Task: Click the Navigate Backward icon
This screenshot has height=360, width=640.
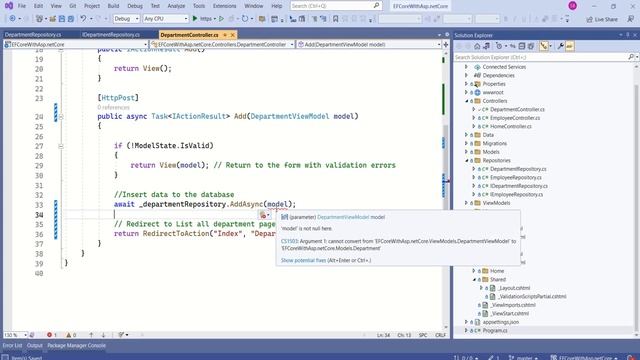Action: [x=12, y=19]
